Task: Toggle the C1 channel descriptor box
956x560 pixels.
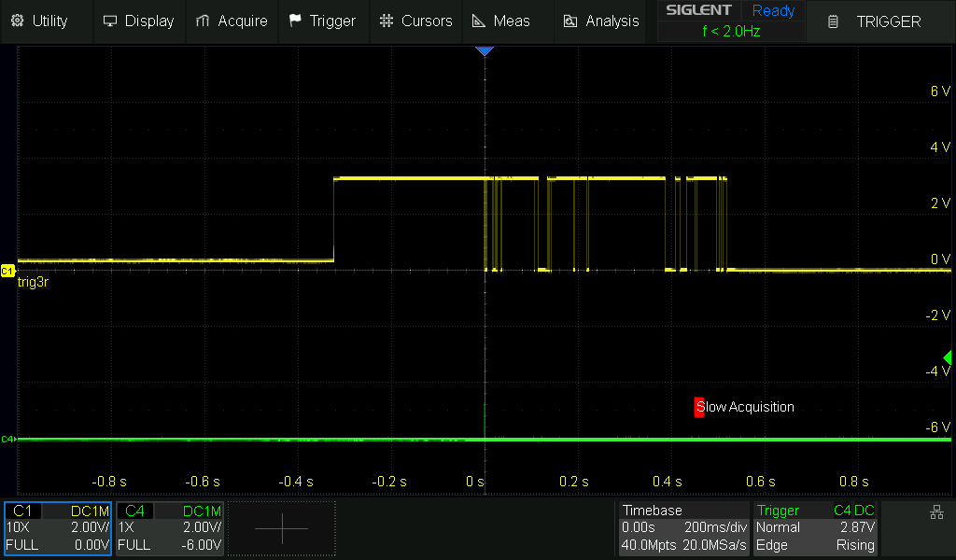Action: pyautogui.click(x=58, y=528)
